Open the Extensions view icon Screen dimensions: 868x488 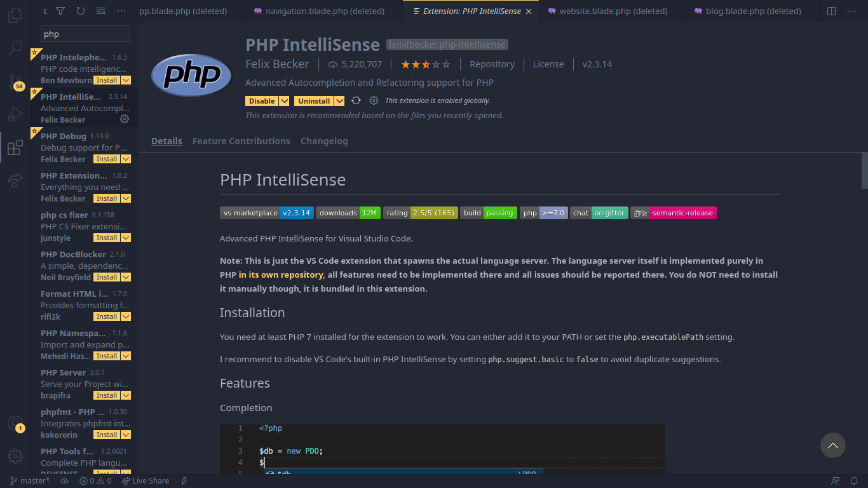point(15,148)
